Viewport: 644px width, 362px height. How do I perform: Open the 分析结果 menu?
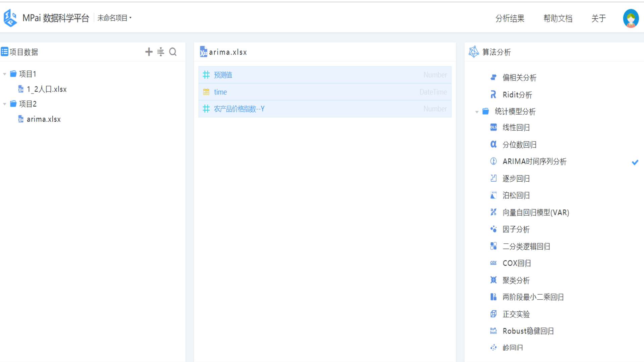coord(510,18)
